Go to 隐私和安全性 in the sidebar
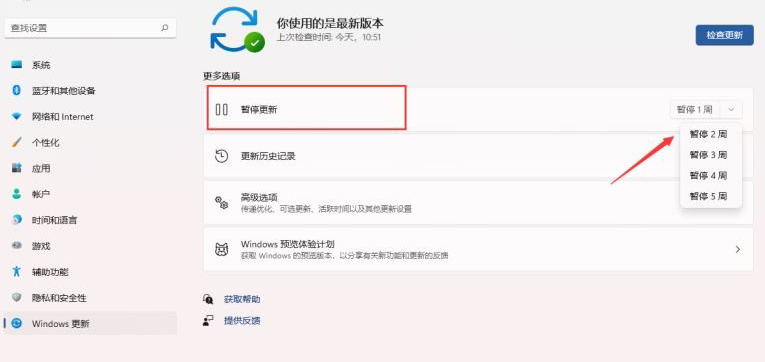Screen dimensions: 765x362 [x=90, y=298]
